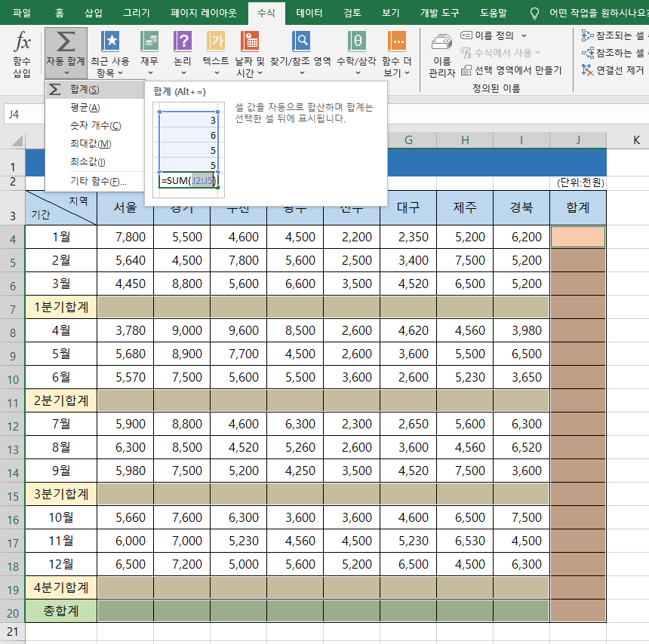Expand the 최근 사용 항목 dropdown arrow
This screenshot has height=644, width=649.
121,73
